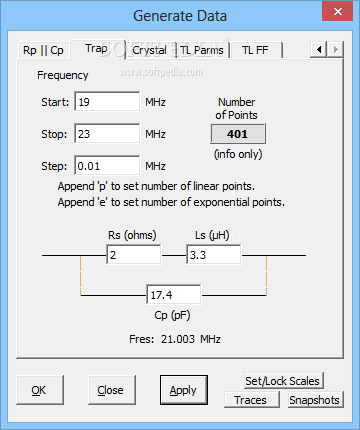Click the OK button
360x430 pixels.
[x=40, y=390]
